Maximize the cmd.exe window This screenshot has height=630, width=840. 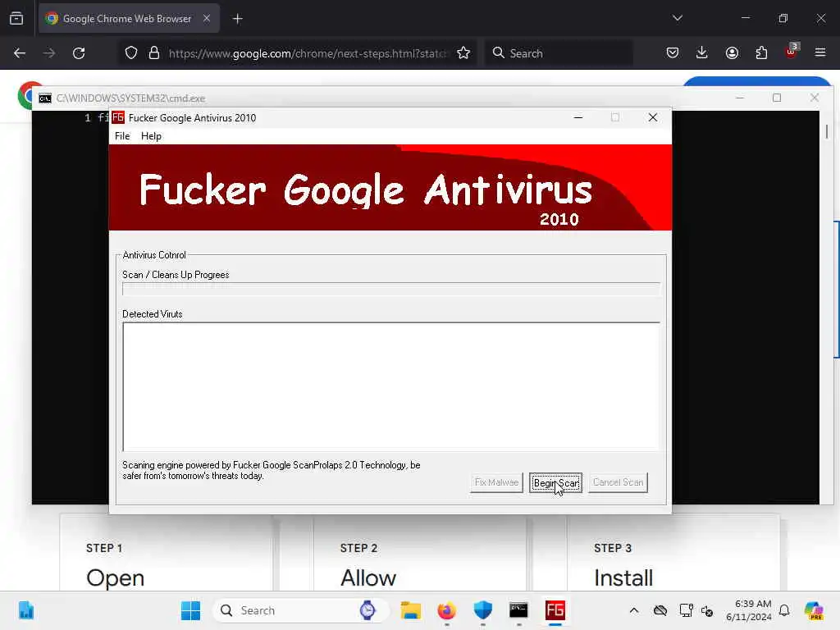pos(777,98)
